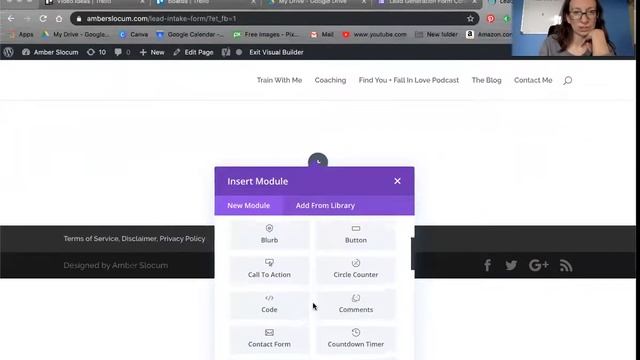Open My Drive bookmark
This screenshot has width=640, height=360.
click(76, 35)
